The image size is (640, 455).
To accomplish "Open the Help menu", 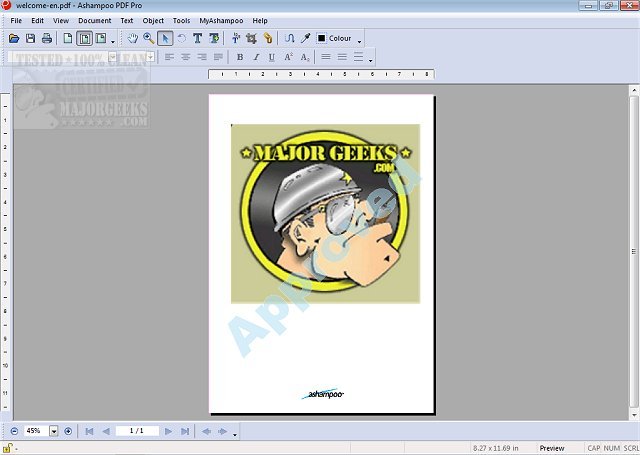I will 260,21.
